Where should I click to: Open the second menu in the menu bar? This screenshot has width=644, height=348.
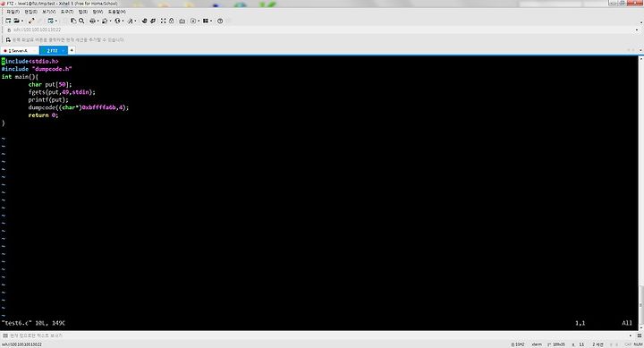[x=30, y=12]
